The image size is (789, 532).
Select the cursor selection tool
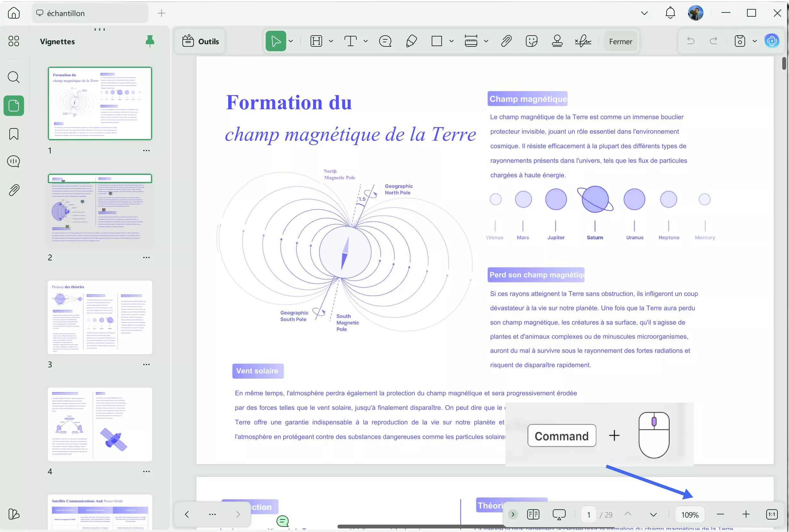pos(276,41)
